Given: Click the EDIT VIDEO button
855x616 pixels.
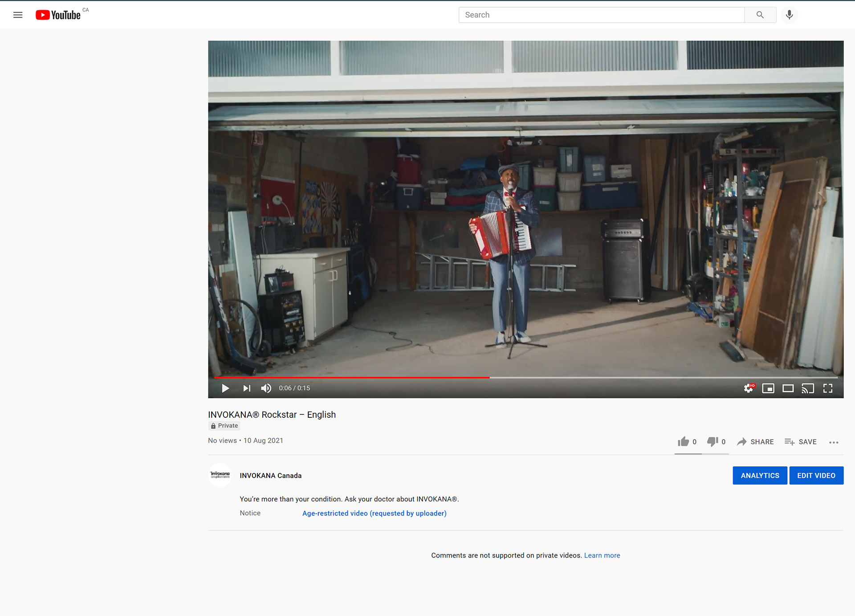Looking at the screenshot, I should (x=816, y=475).
